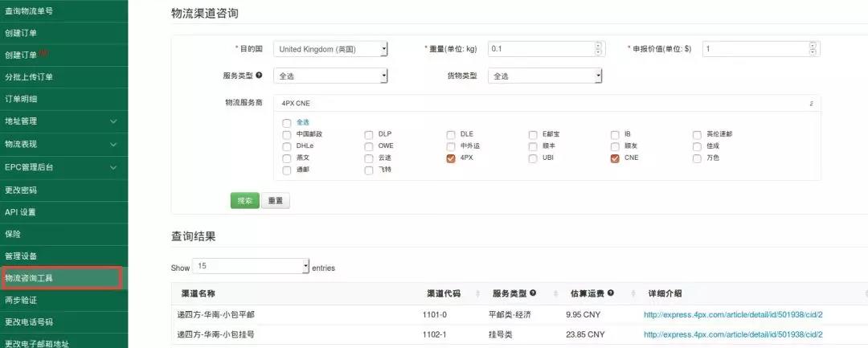Click the 物流服务商 box collapse icon
The height and width of the screenshot is (348, 868).
[811, 104]
